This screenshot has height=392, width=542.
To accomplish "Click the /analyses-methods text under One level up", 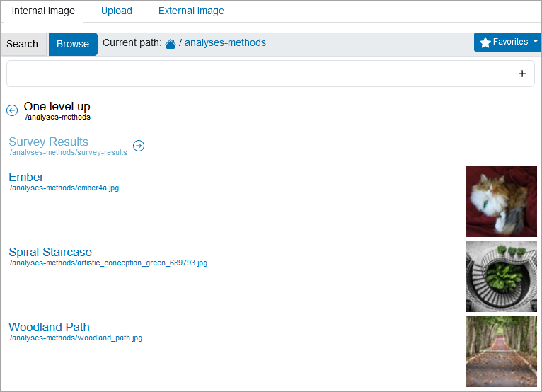I will point(58,117).
